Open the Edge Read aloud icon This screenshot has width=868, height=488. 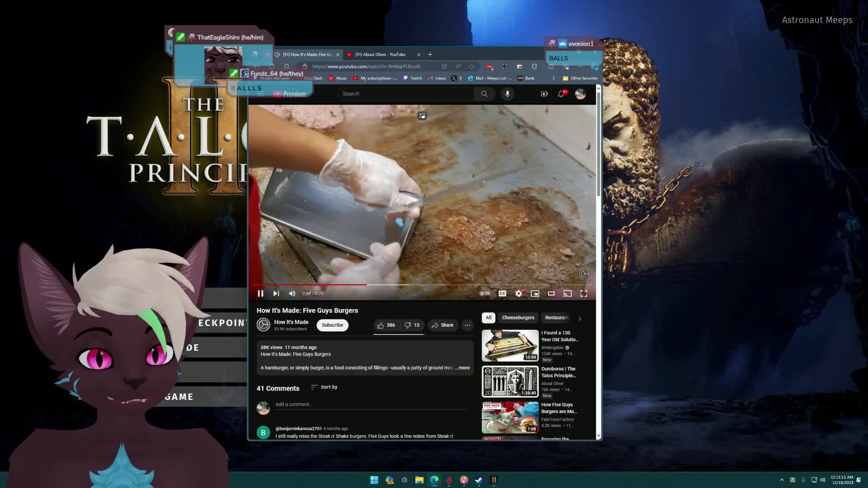pyautogui.click(x=458, y=66)
